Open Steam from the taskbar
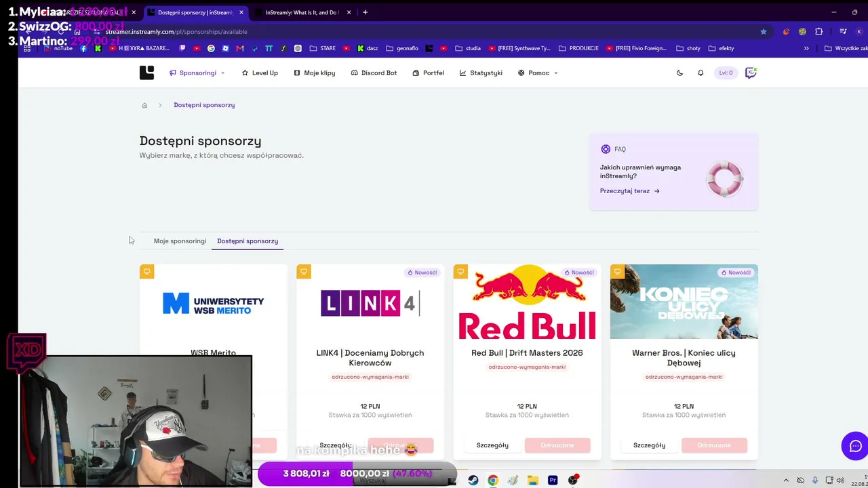The height and width of the screenshot is (488, 868). [x=473, y=480]
